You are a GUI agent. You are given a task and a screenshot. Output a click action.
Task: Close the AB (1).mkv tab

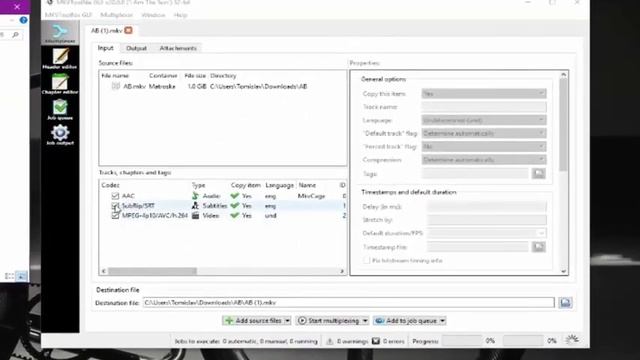[129, 30]
